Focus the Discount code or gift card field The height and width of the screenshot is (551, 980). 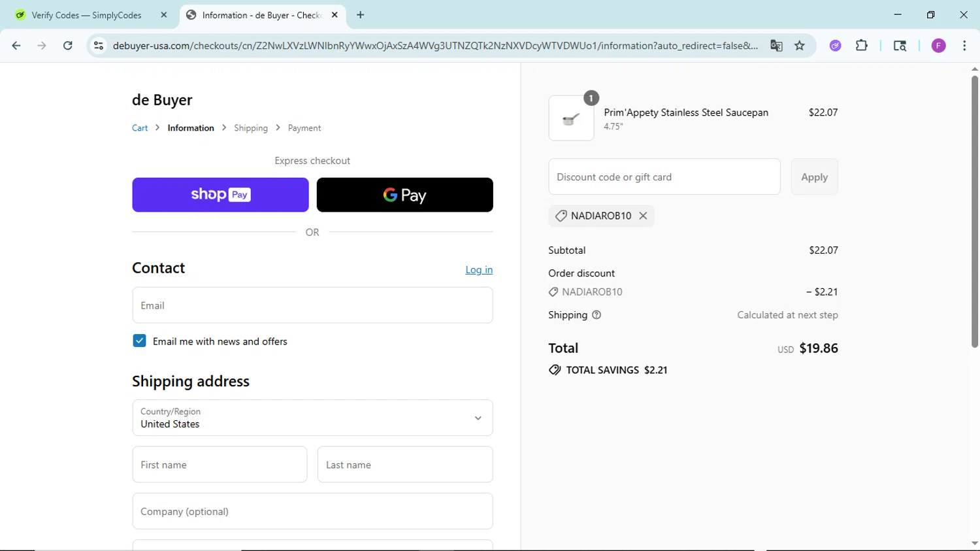click(x=664, y=176)
